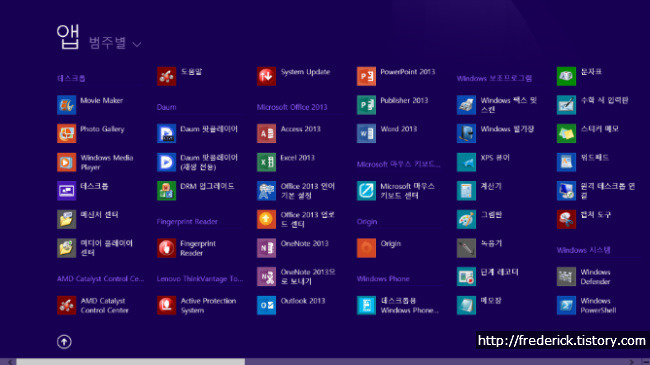Launch Word 2013 icon
This screenshot has width=650, height=365.
click(x=366, y=134)
